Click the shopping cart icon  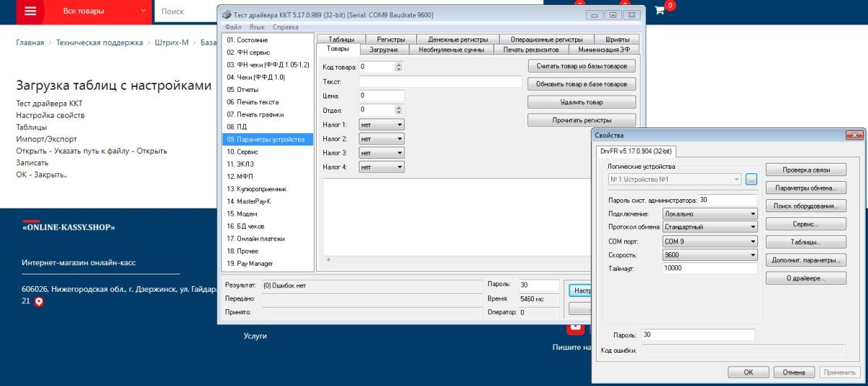point(659,10)
